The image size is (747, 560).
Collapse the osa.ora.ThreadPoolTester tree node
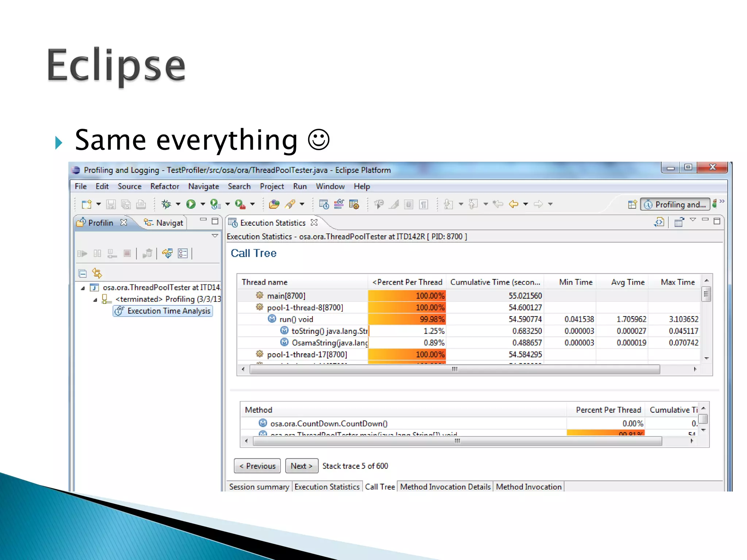tap(83, 288)
